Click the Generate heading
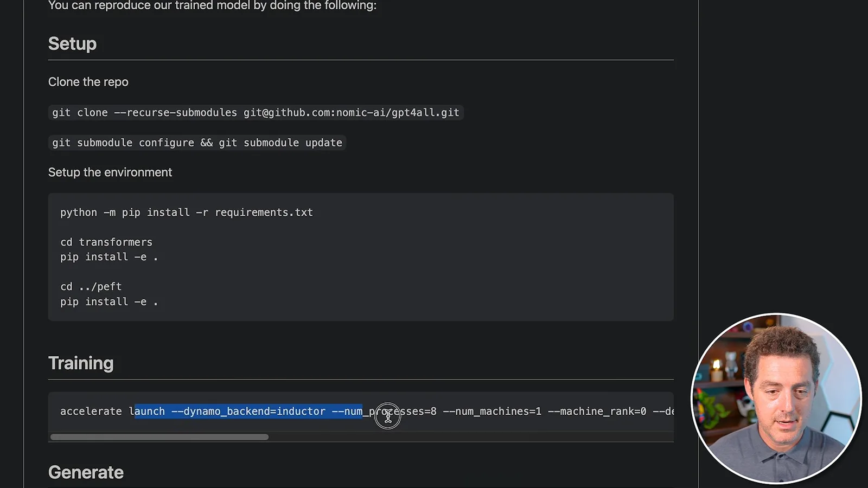The height and width of the screenshot is (488, 868). point(86,473)
